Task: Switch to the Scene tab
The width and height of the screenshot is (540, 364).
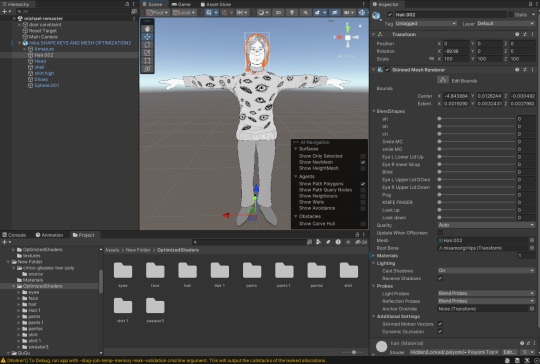Action: [x=152, y=4]
